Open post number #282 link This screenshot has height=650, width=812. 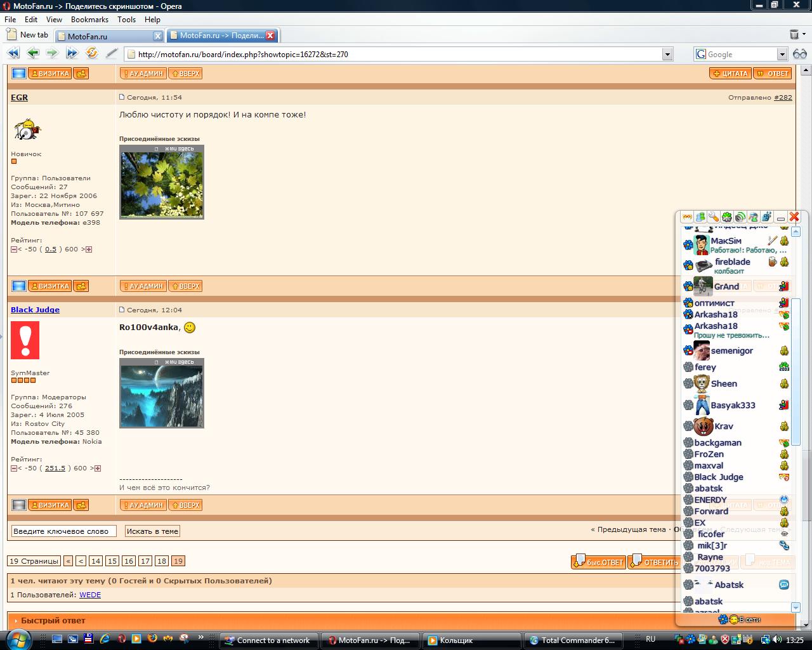783,97
